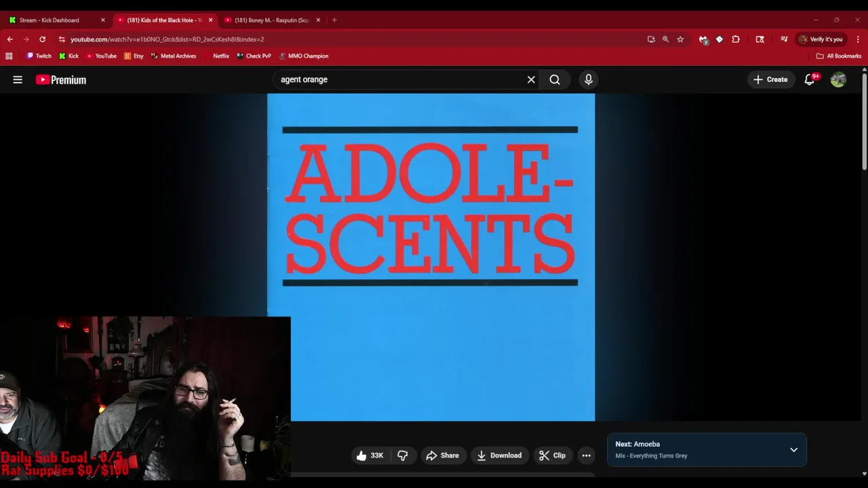
Task: Open the Malwarebytes extension with badge 7
Action: coord(703,39)
